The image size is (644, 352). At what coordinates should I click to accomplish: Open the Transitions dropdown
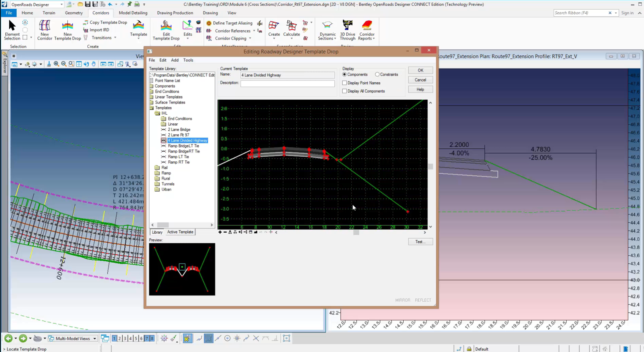click(x=114, y=38)
